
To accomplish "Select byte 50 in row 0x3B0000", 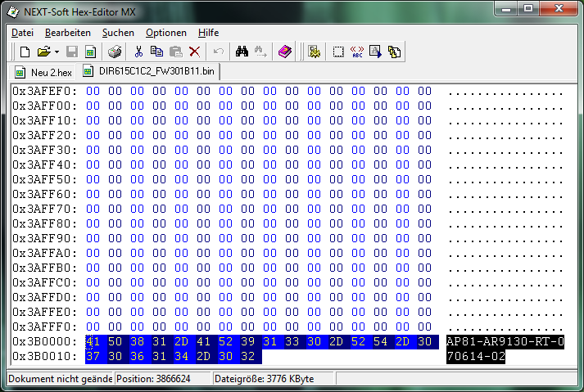I will pos(115,341).
